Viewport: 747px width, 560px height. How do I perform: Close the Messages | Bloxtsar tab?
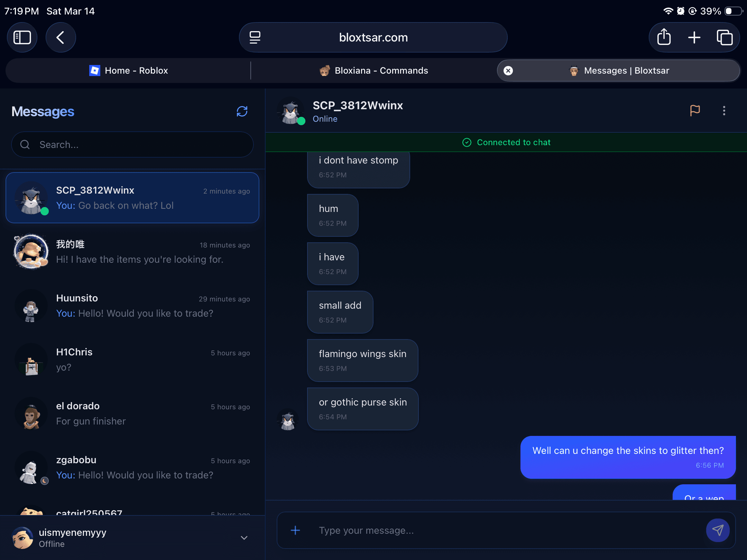pyautogui.click(x=508, y=71)
